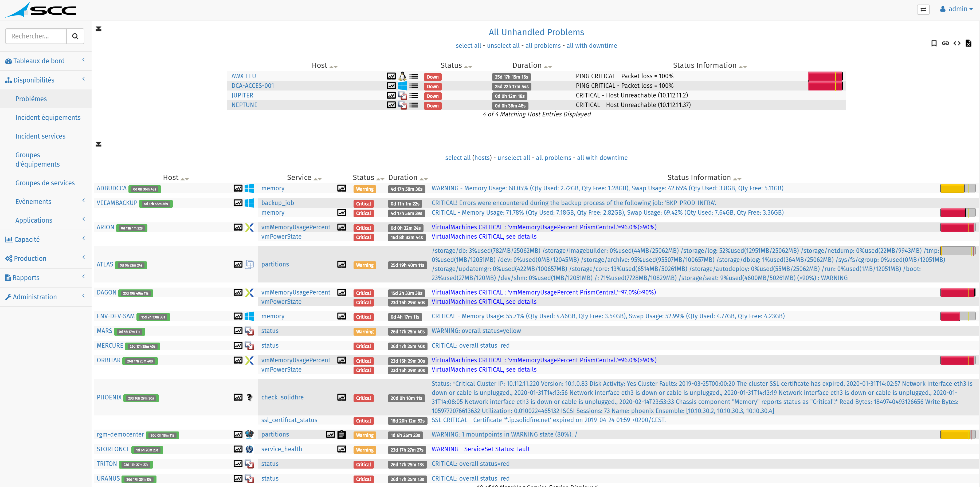980x487 pixels.
Task: Click clipboard notes icon for rgm-democenter
Action: pyautogui.click(x=342, y=434)
